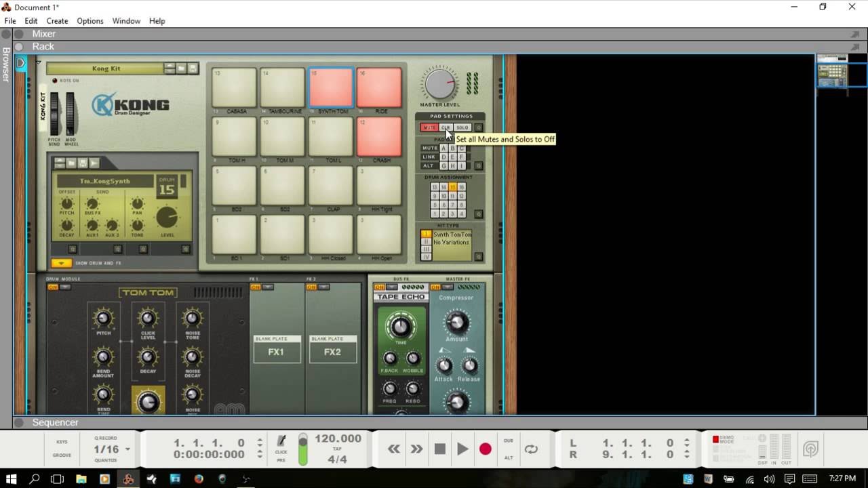
Task: Trigger the HH Open pad
Action: 379,235
